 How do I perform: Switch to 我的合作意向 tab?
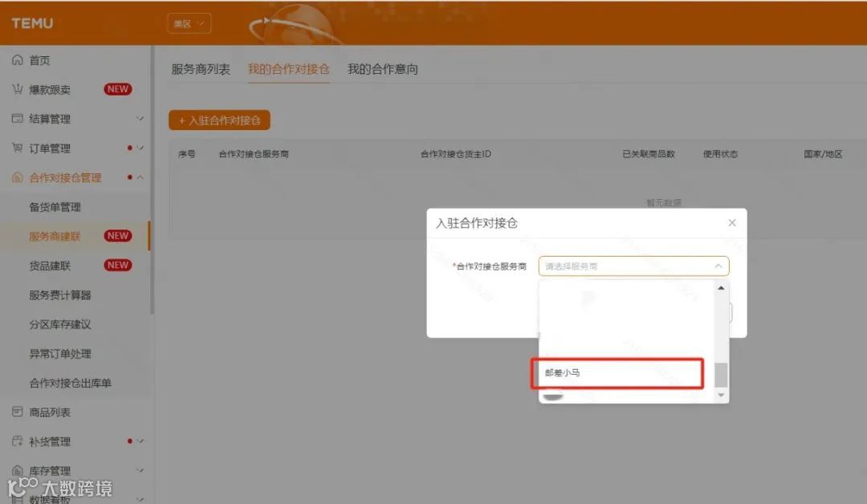pyautogui.click(x=383, y=69)
